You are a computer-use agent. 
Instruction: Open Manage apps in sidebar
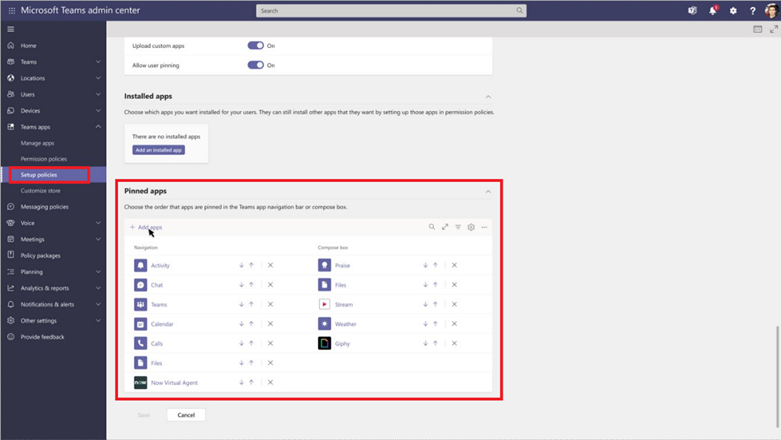(x=37, y=143)
